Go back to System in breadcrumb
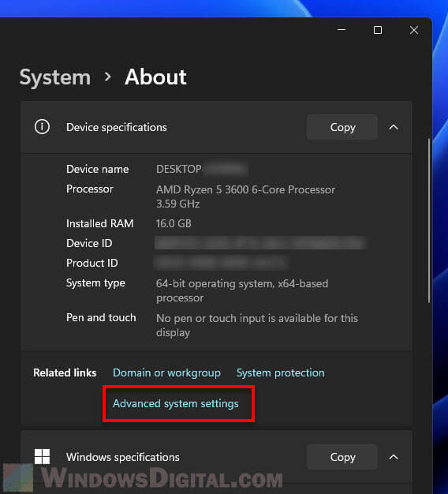The height and width of the screenshot is (494, 448). (55, 77)
